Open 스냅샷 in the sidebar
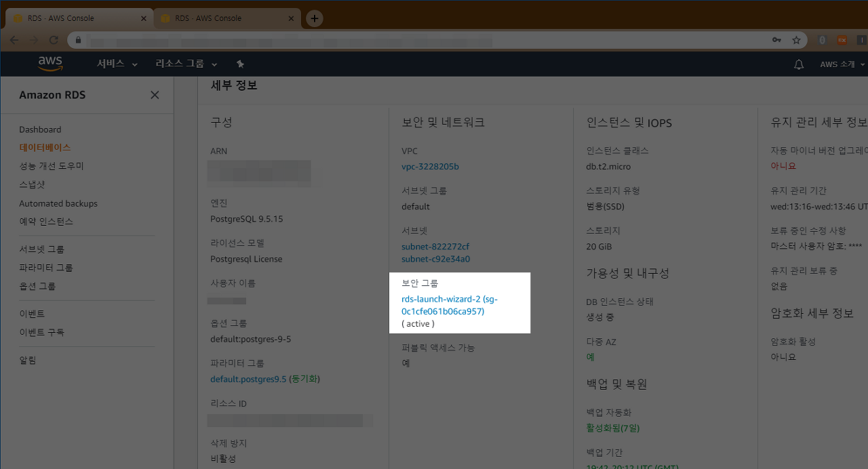 [32, 184]
